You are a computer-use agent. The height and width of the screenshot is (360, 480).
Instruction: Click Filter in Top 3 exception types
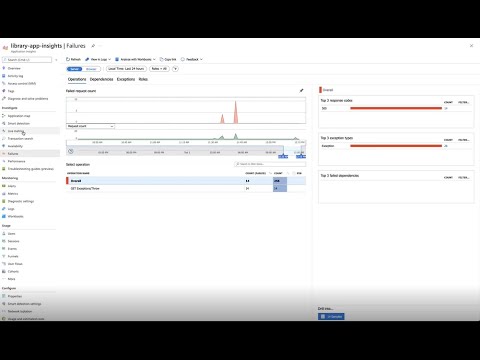[463, 140]
